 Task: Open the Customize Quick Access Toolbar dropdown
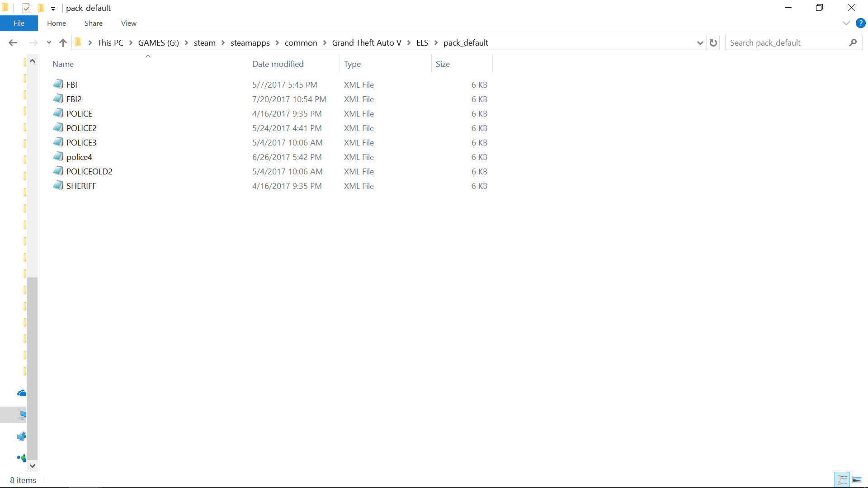[x=53, y=9]
